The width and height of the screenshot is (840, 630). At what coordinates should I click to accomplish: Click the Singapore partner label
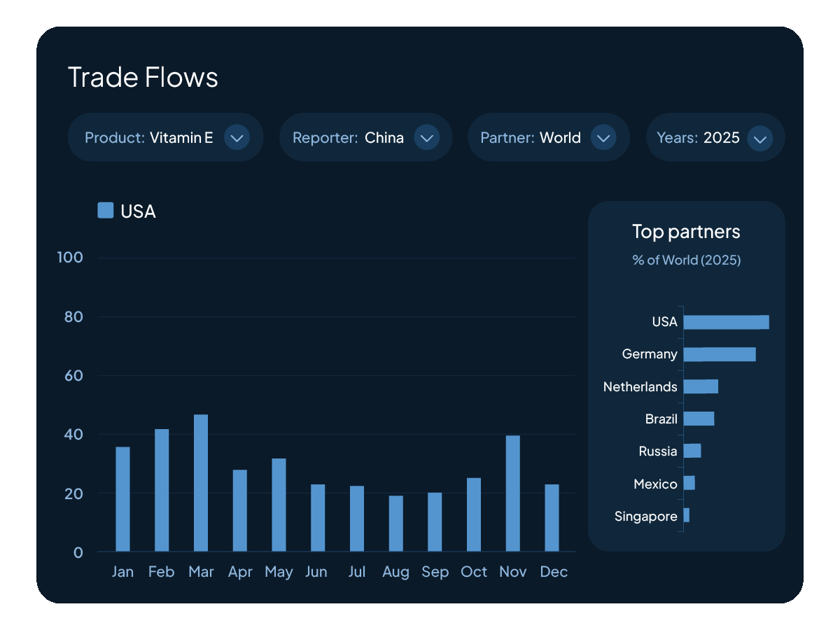pyautogui.click(x=645, y=517)
